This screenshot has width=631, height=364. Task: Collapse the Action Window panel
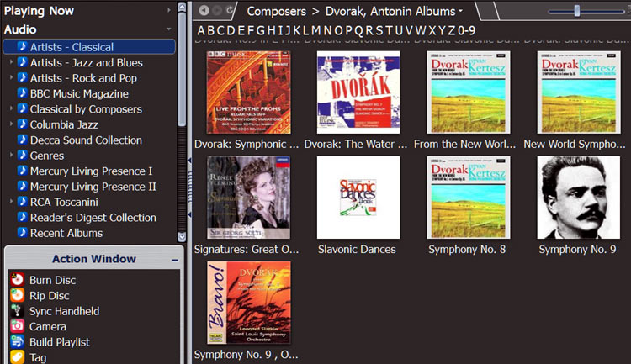(x=175, y=259)
